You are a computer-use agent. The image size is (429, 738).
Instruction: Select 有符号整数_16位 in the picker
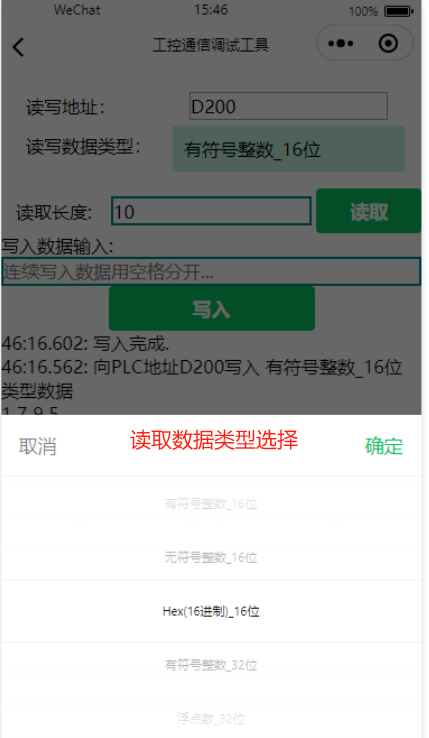coord(211,504)
